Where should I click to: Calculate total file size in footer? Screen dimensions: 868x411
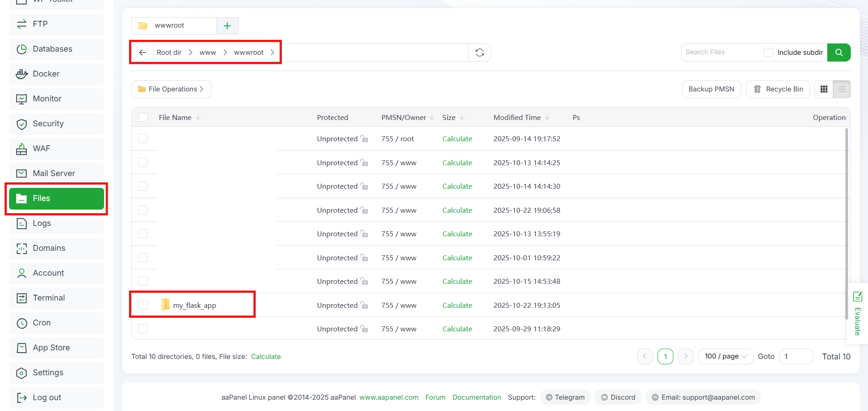point(266,357)
